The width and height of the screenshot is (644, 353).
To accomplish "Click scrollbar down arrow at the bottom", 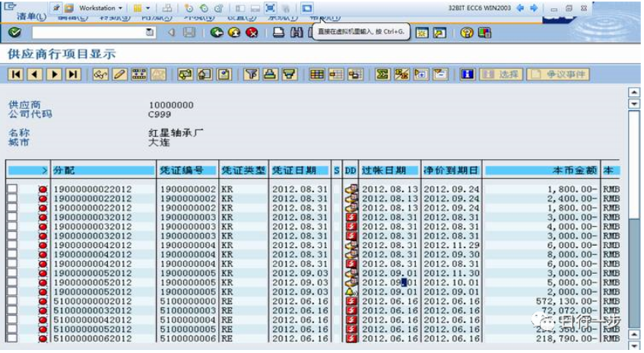I will [x=634, y=345].
